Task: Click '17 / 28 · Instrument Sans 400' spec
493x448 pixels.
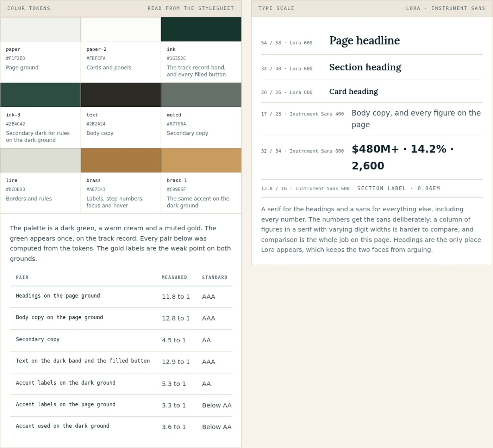Action: [302, 114]
